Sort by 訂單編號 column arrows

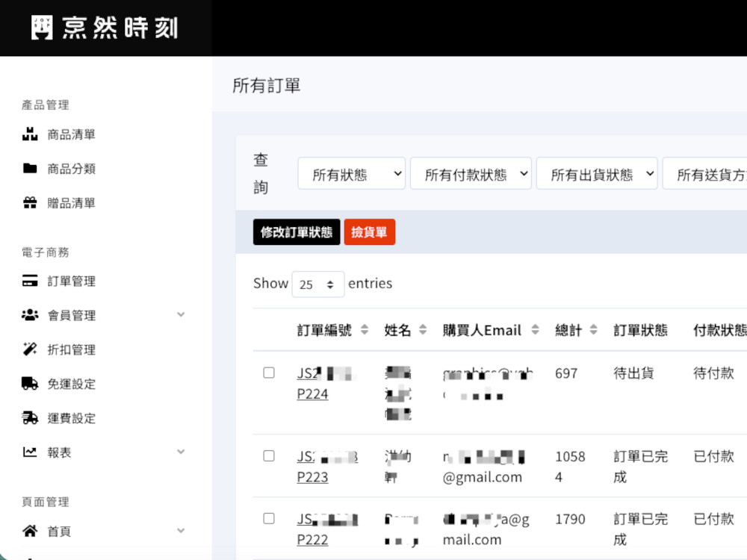click(365, 329)
